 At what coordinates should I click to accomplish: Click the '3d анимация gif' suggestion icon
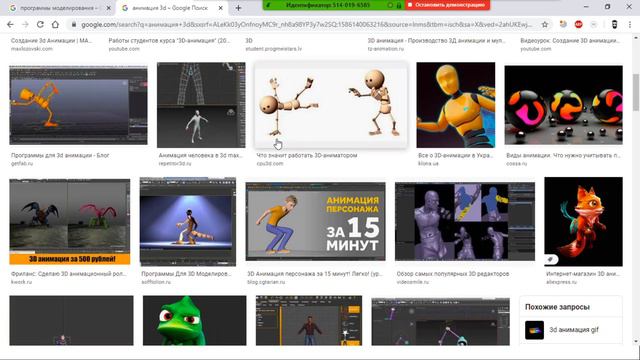534,330
